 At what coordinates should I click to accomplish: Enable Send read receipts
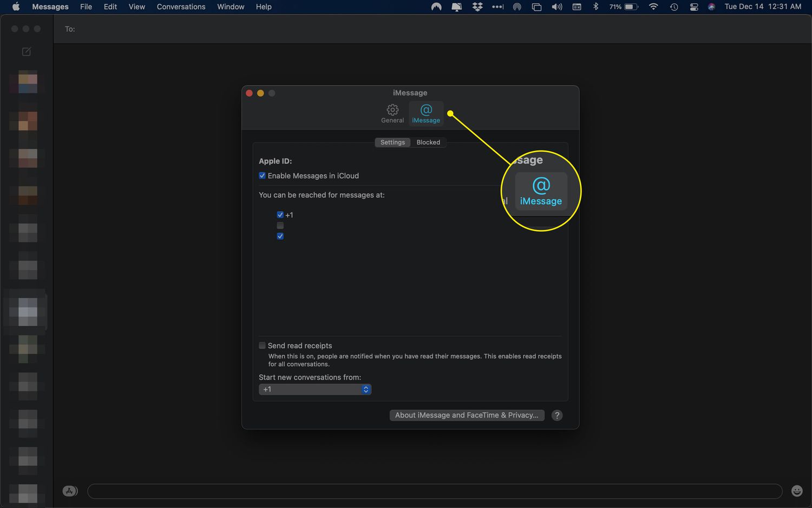click(x=263, y=346)
